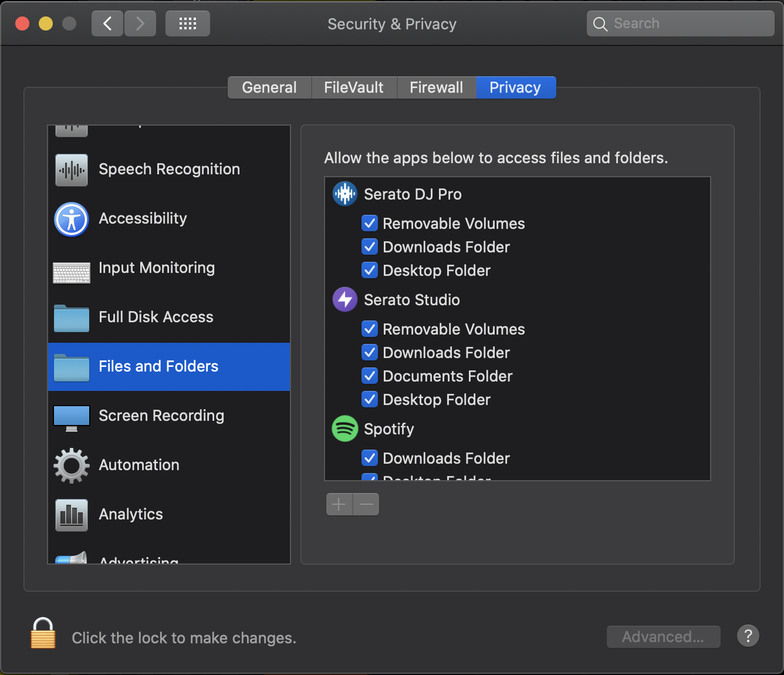The height and width of the screenshot is (675, 784).
Task: Click the Serato Studio lightning icon
Action: pyautogui.click(x=345, y=299)
